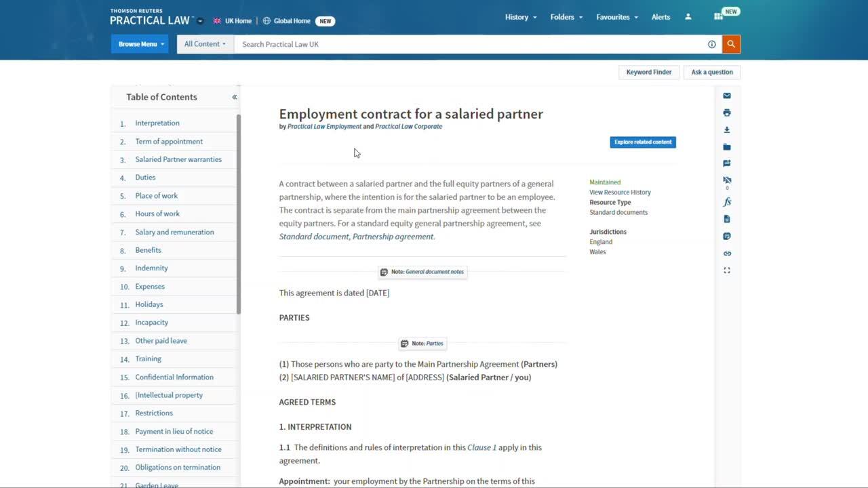Open the Browse Menu dropdown

[x=140, y=43]
